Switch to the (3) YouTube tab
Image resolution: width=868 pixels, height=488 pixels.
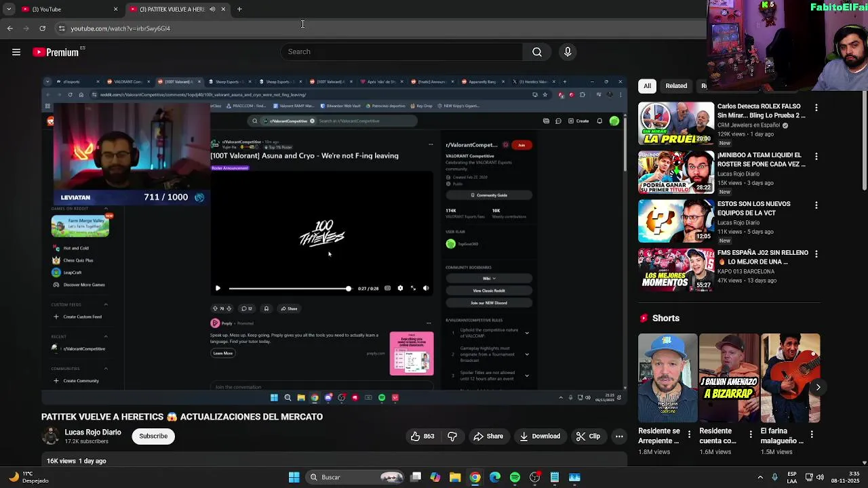[x=66, y=9]
